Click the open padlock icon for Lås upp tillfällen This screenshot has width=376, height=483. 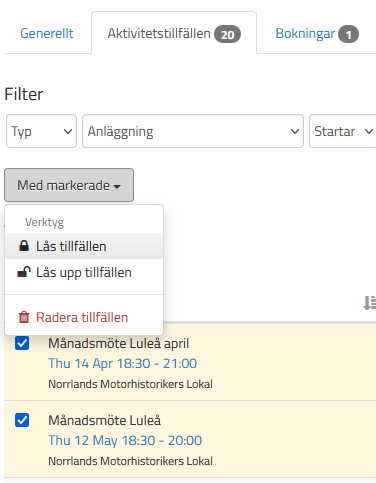[x=24, y=272]
